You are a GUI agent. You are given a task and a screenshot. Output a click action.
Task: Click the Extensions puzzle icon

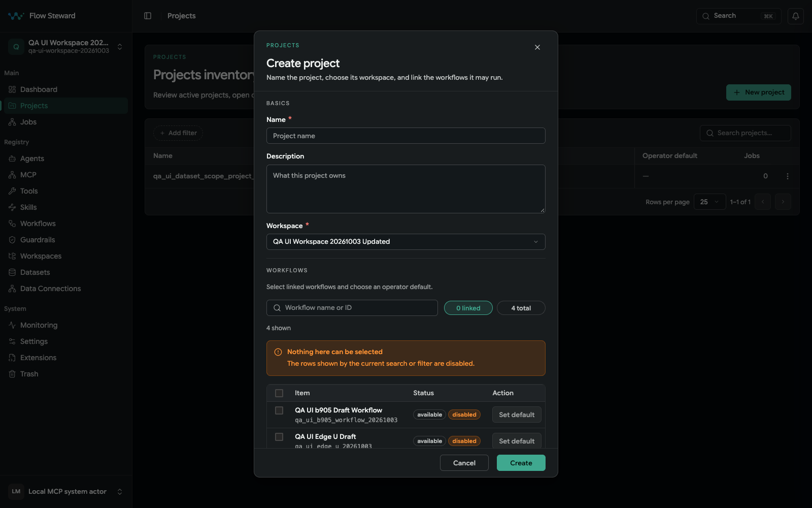pyautogui.click(x=12, y=358)
